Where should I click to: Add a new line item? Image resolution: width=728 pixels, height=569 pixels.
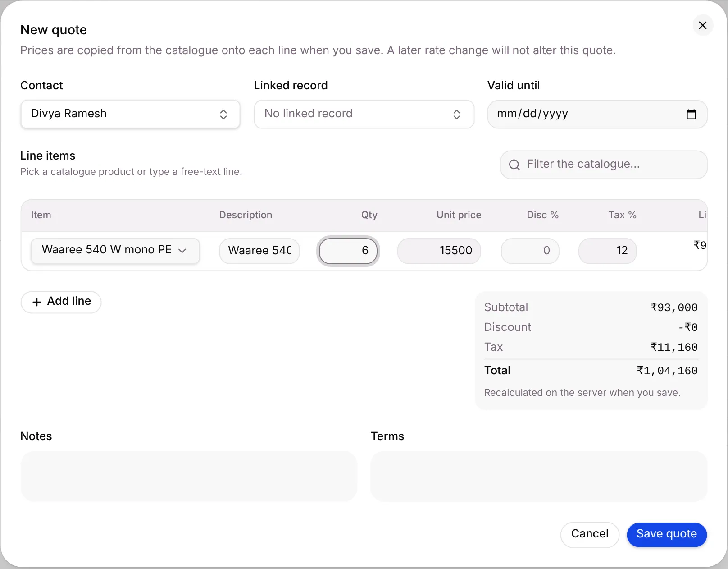pos(61,302)
